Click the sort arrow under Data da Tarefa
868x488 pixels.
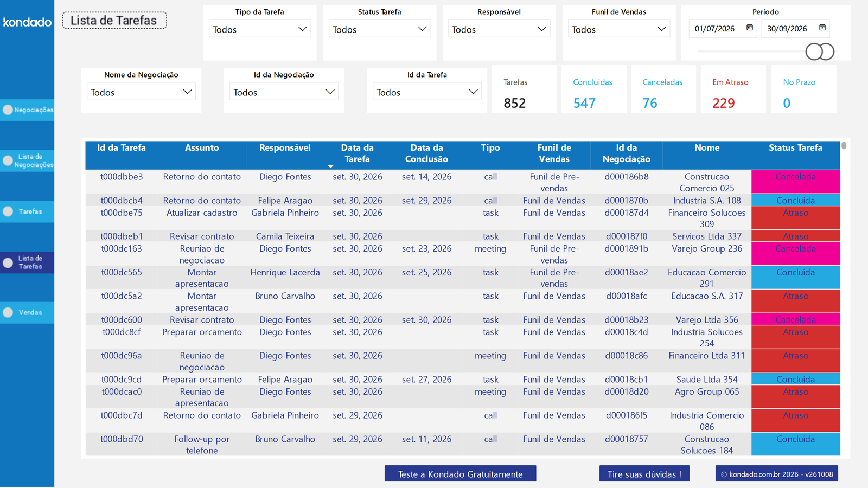click(330, 166)
